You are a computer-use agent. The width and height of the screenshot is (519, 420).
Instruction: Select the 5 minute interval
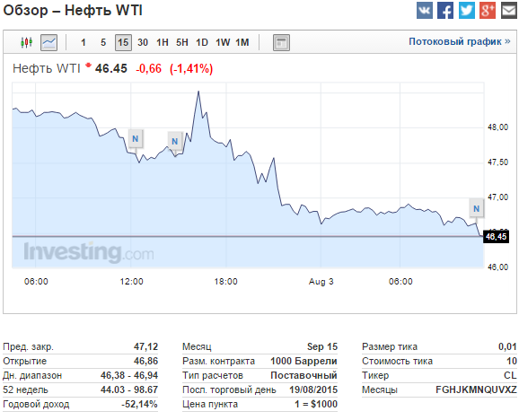[x=103, y=42]
